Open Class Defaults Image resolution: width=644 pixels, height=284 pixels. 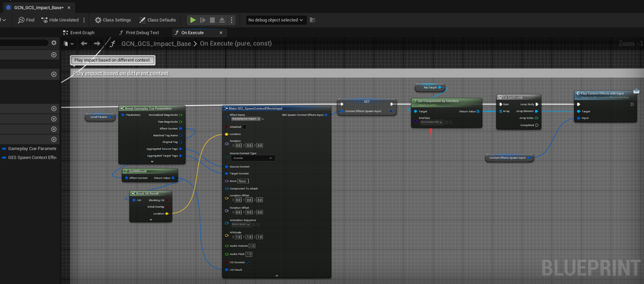[x=157, y=20]
